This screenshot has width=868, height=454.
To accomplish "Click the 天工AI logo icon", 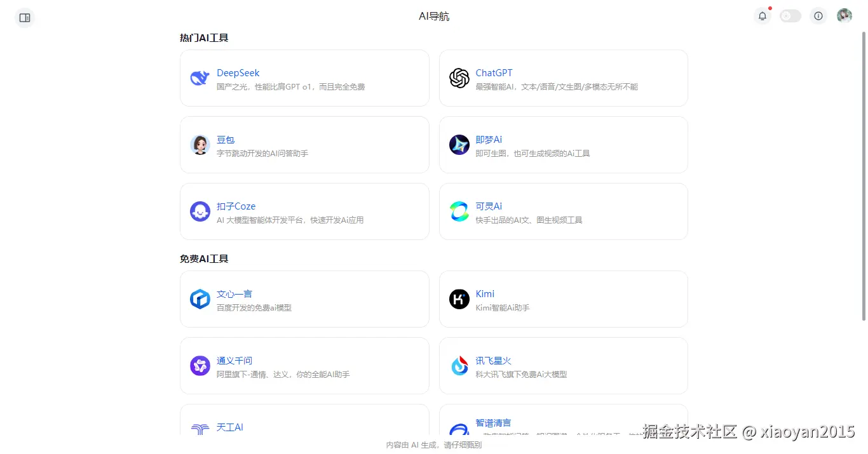I will pyautogui.click(x=200, y=428).
